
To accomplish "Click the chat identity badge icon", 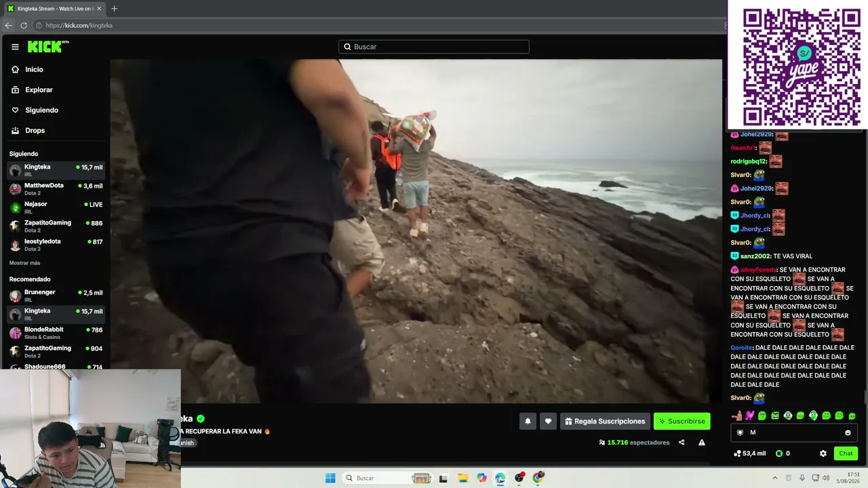I will coord(740,432).
